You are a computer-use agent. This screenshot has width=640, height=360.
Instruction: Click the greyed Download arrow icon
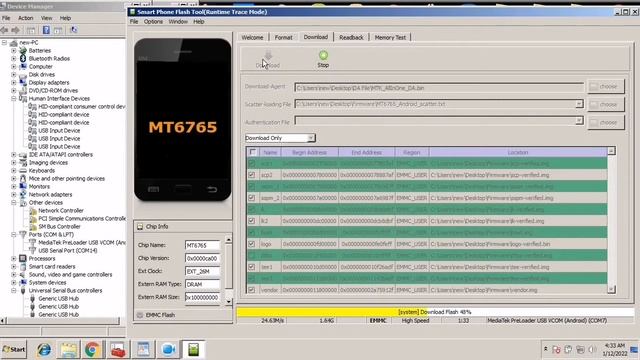click(x=268, y=56)
